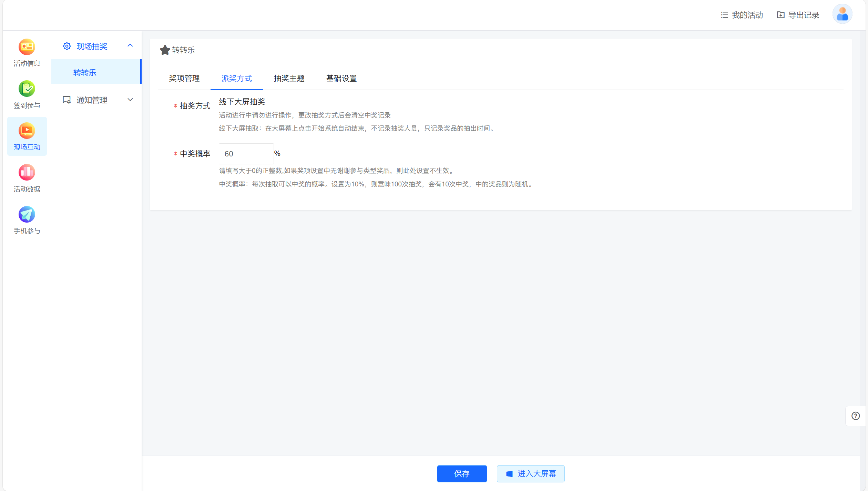Open the 签到参与 sidebar icon
The width and height of the screenshot is (868, 491).
27,89
